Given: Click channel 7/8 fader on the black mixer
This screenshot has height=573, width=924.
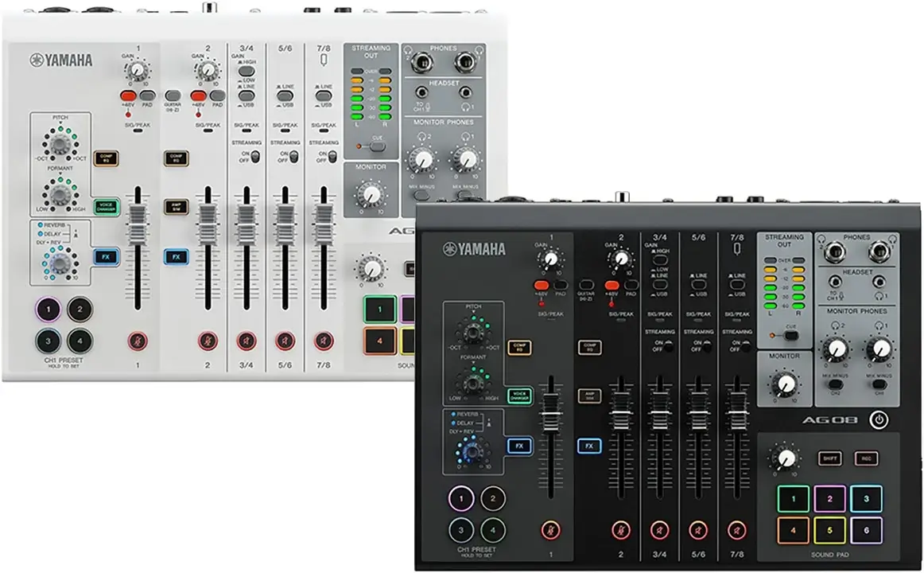Looking at the screenshot, I should 736,413.
